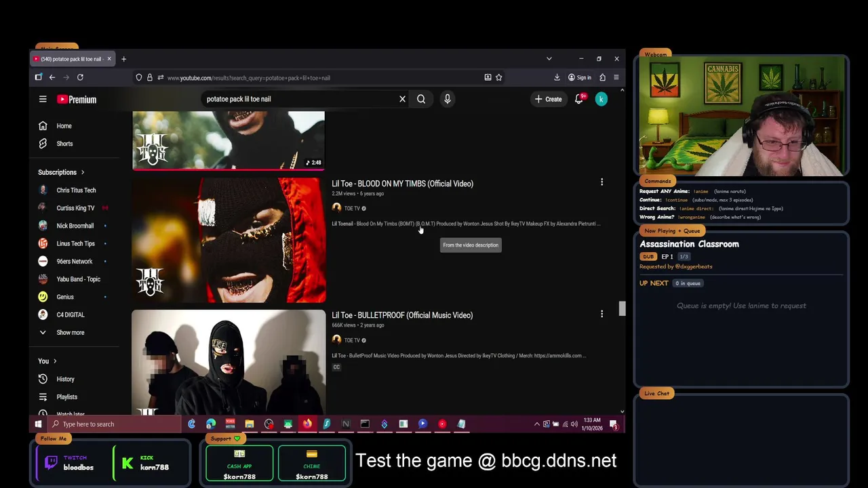Reload the page in browser
This screenshot has width=868, height=488.
(80, 77)
